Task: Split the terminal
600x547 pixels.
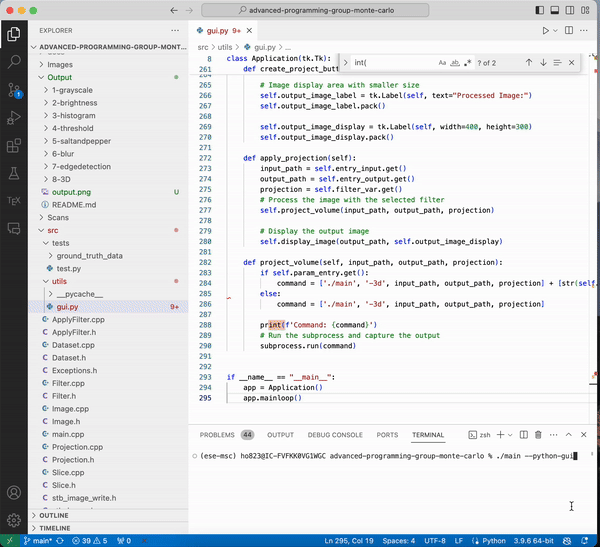Action: [524, 434]
